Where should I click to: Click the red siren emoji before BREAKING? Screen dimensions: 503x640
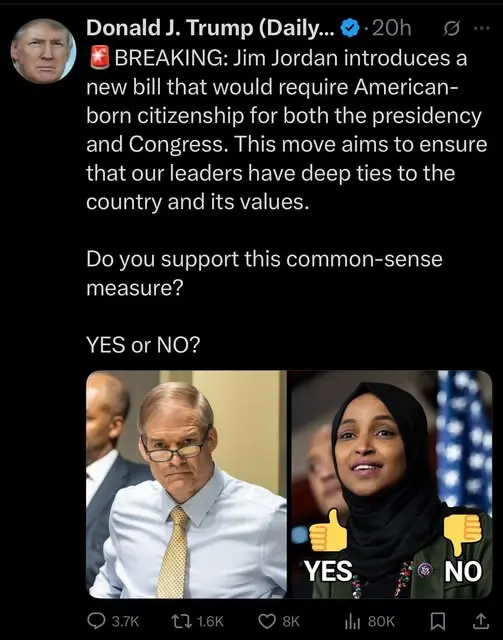click(99, 58)
